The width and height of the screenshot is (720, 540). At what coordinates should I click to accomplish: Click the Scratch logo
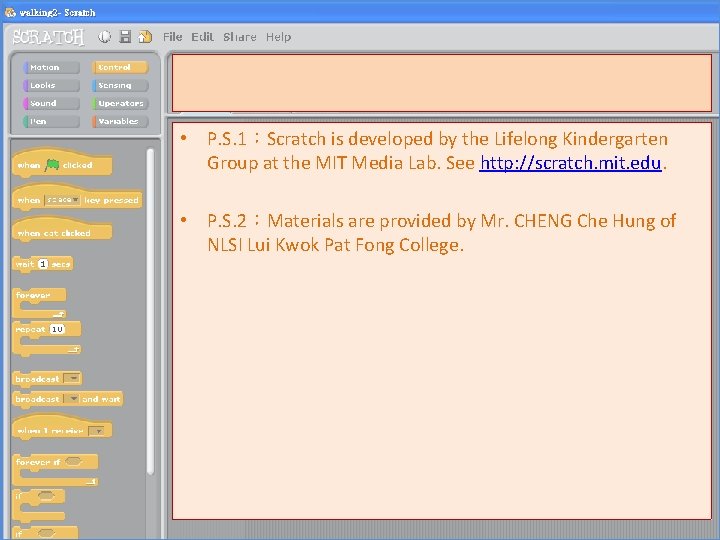(x=48, y=37)
